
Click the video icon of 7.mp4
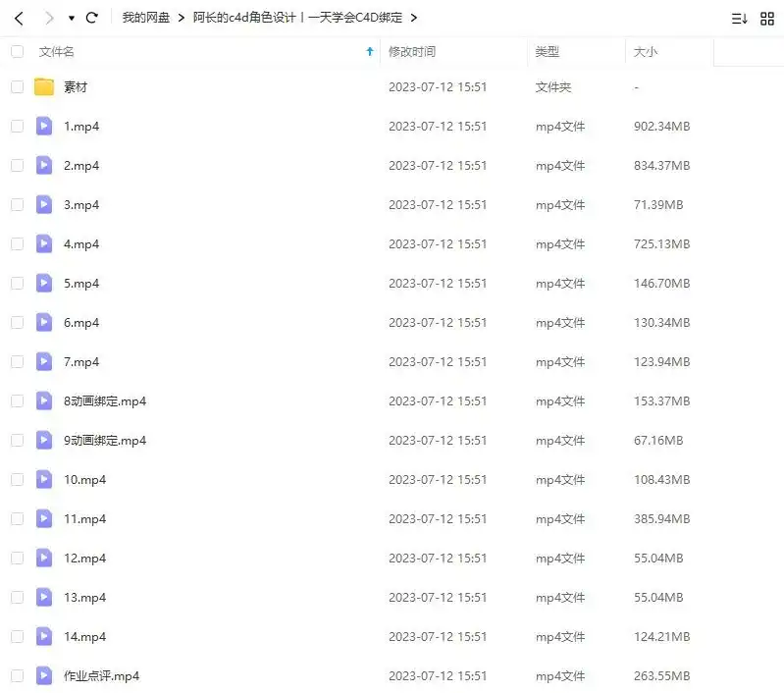click(44, 362)
